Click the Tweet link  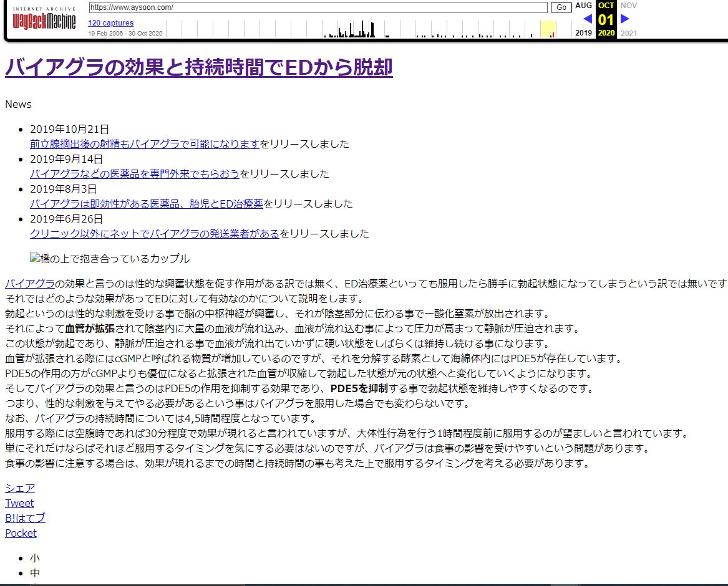19,503
